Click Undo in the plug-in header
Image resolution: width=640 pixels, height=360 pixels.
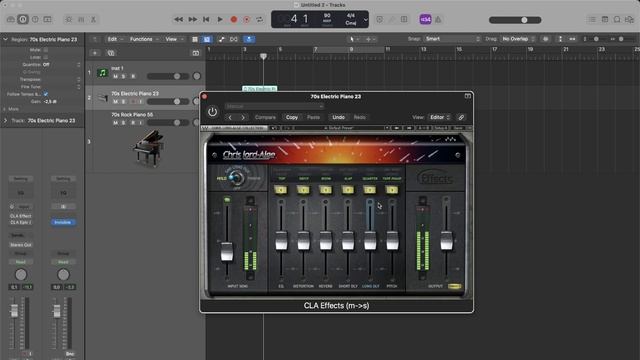pyautogui.click(x=338, y=117)
